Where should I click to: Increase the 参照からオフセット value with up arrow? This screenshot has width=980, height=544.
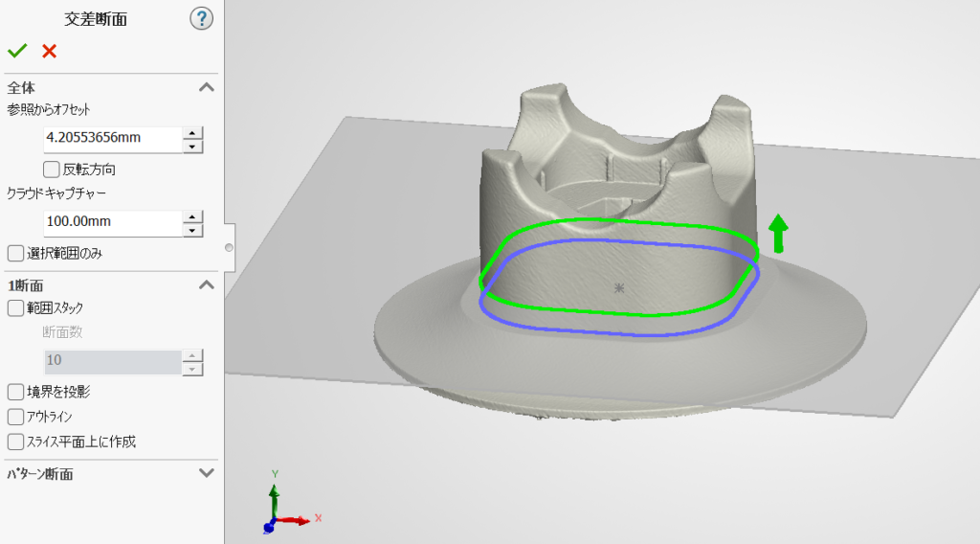193,132
